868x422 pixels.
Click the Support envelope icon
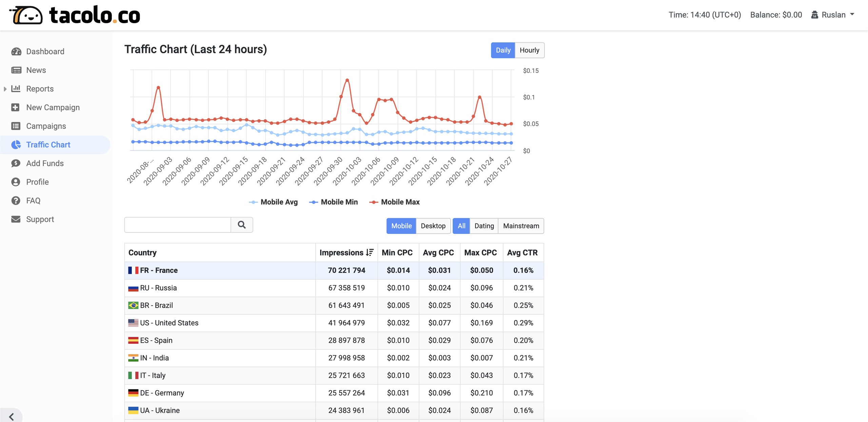[16, 219]
